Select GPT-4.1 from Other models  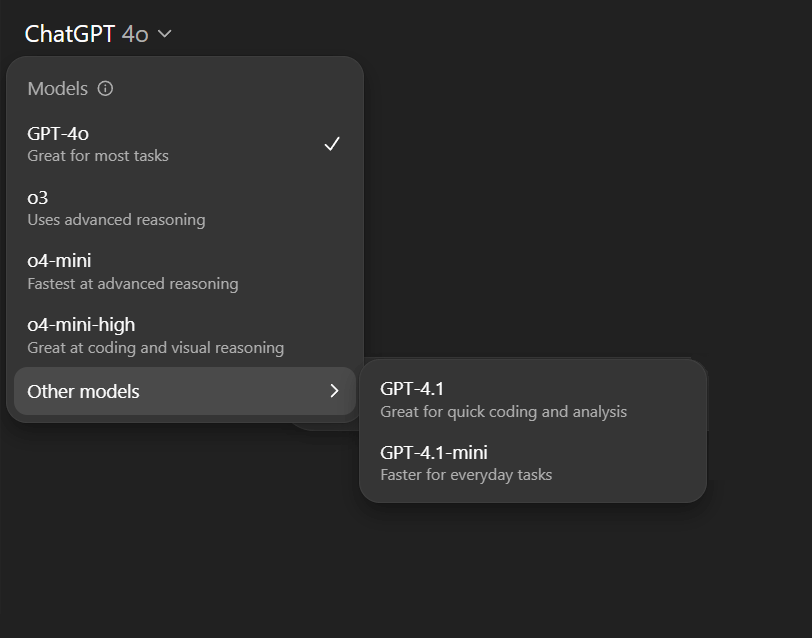point(533,399)
